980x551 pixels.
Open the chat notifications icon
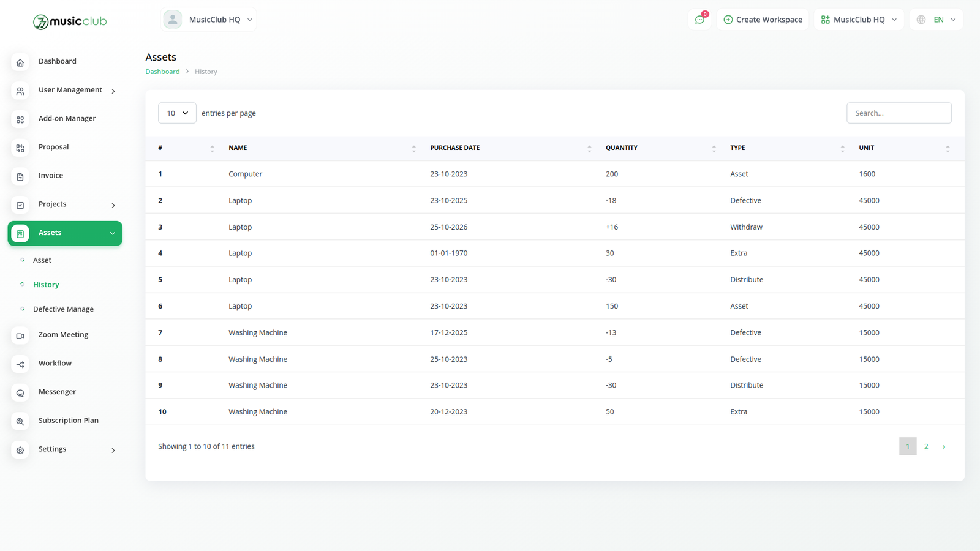click(x=699, y=20)
